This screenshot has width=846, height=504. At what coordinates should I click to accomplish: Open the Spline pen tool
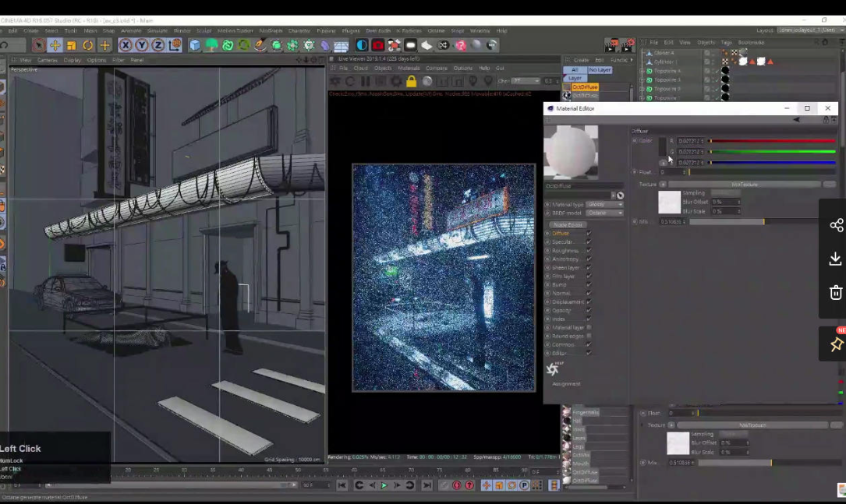coord(260,45)
